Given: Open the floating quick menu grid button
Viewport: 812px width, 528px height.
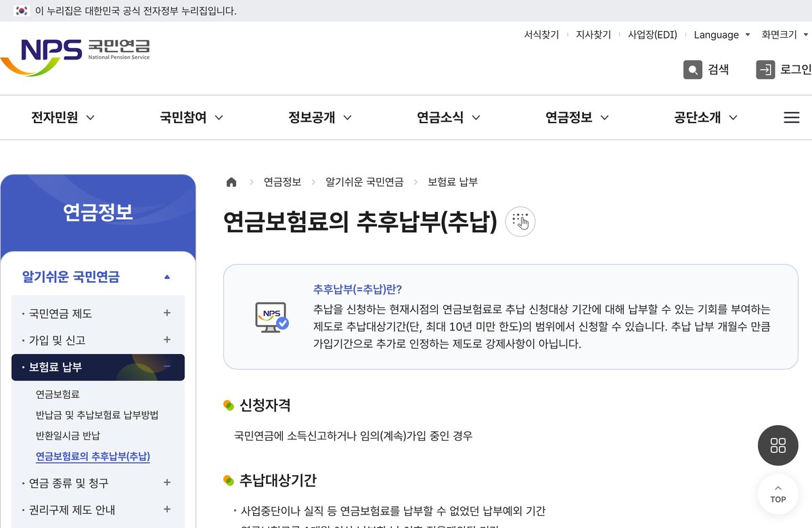Looking at the screenshot, I should click(x=778, y=445).
